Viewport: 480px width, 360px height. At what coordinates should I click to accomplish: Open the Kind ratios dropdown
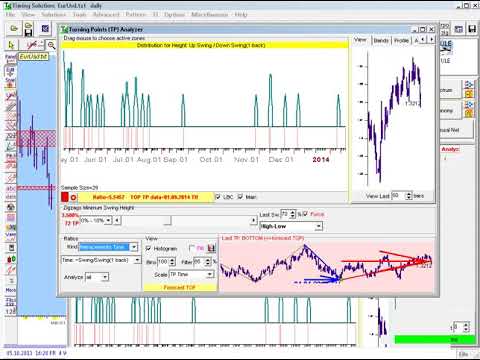pos(134,247)
